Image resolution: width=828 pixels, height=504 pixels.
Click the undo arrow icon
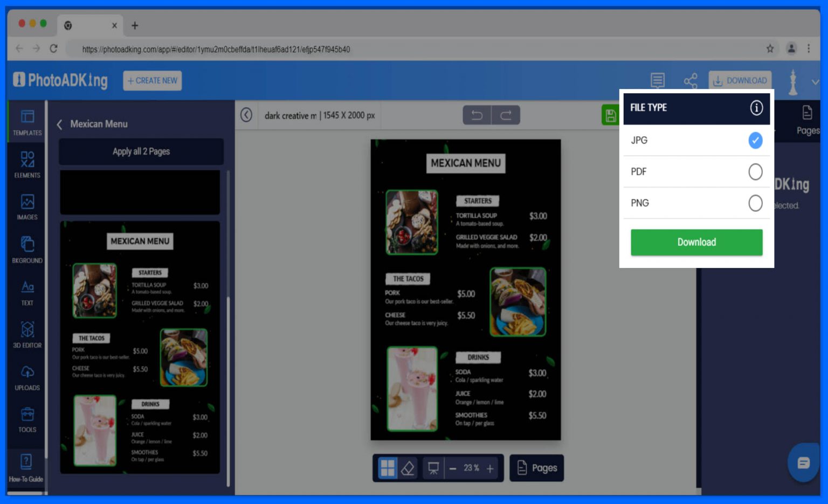point(477,115)
